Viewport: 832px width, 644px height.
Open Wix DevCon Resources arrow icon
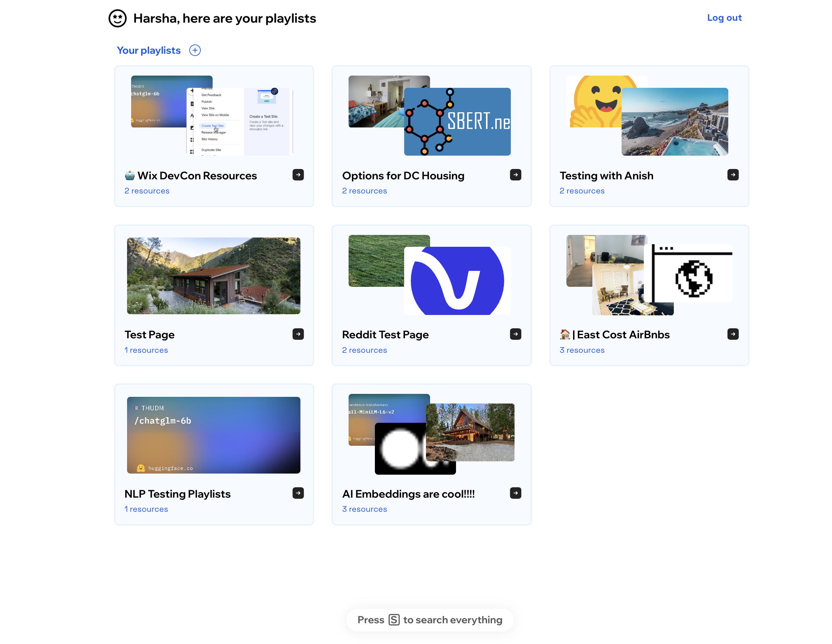[298, 175]
